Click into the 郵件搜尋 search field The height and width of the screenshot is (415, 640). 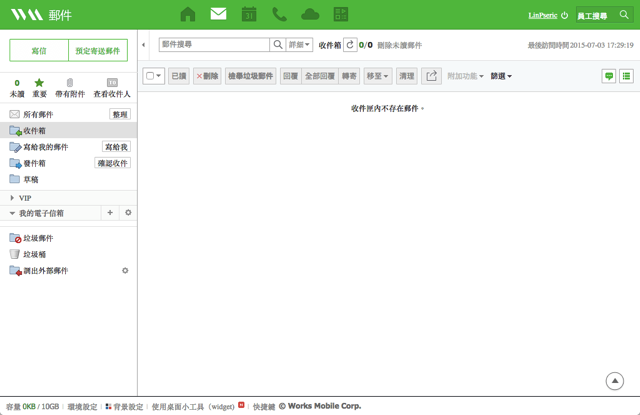point(214,45)
